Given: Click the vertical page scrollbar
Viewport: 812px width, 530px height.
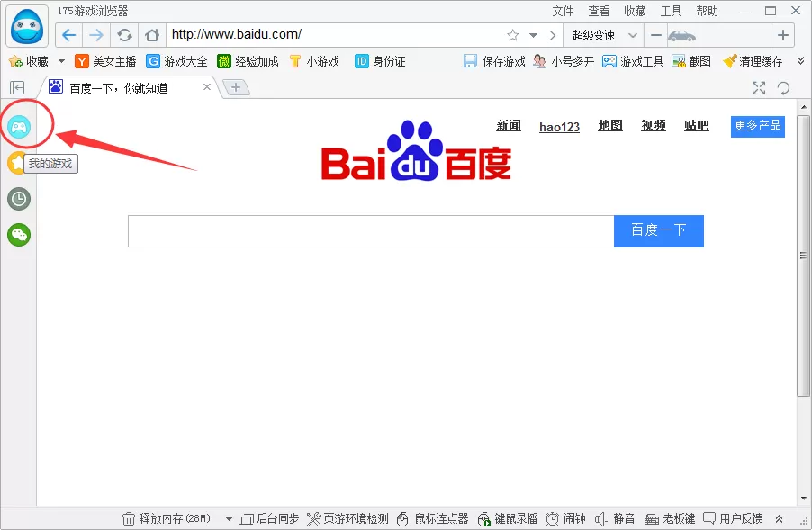Looking at the screenshot, I should tap(803, 256).
